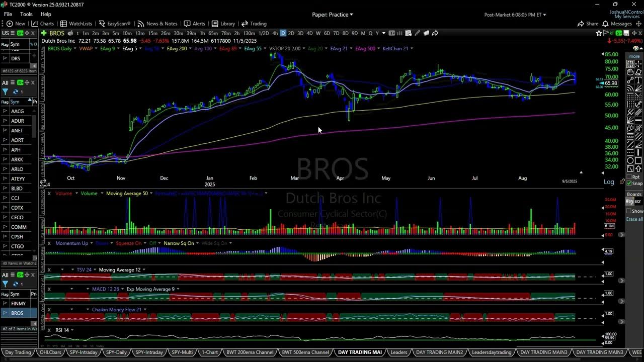Open the Alerts panel

[195, 24]
